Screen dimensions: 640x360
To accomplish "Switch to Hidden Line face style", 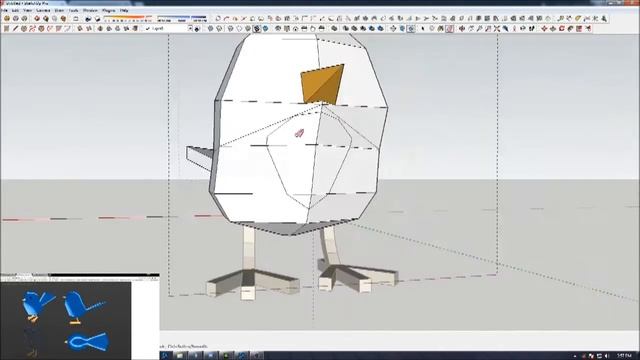I will click(x=239, y=29).
